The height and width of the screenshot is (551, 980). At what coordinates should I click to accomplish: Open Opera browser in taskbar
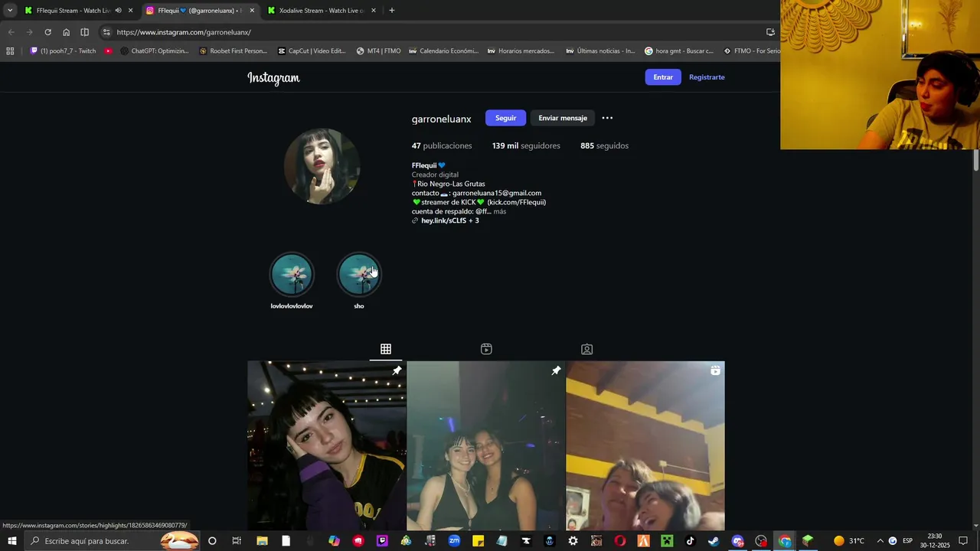click(x=620, y=541)
